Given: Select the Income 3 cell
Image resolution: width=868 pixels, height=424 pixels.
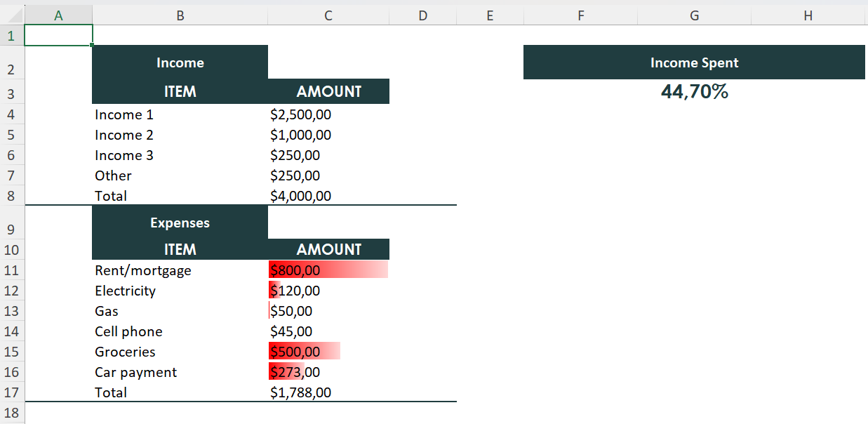Looking at the screenshot, I should (x=180, y=155).
